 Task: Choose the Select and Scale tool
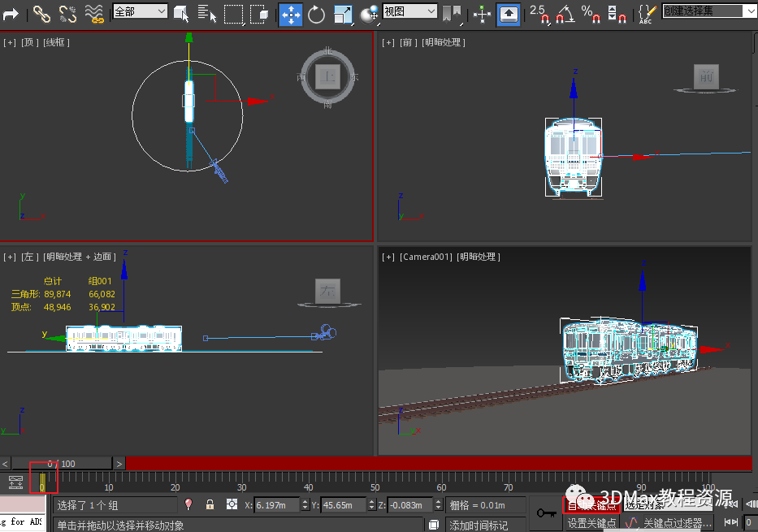pos(343,14)
